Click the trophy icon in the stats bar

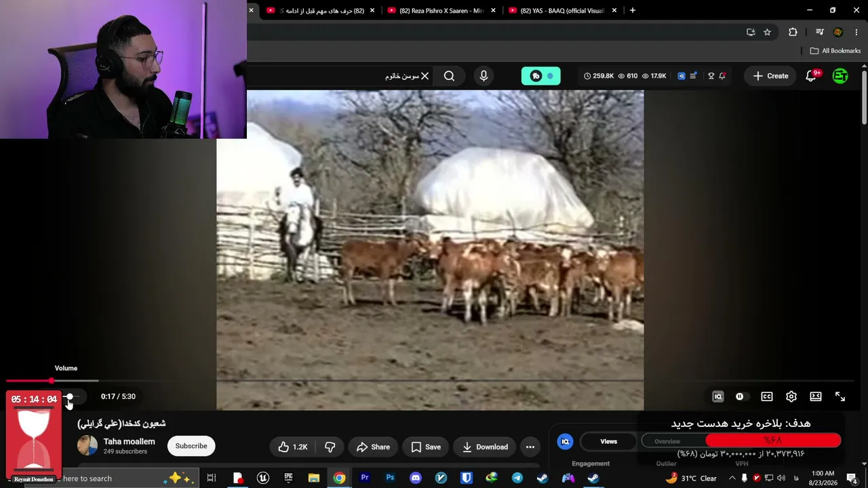(x=711, y=76)
